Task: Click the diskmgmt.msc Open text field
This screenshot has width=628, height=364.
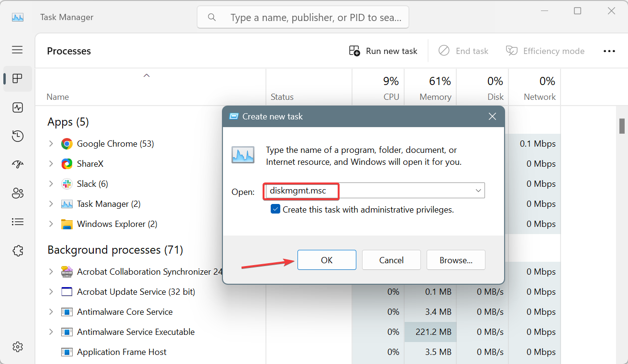Action: pyautogui.click(x=374, y=191)
